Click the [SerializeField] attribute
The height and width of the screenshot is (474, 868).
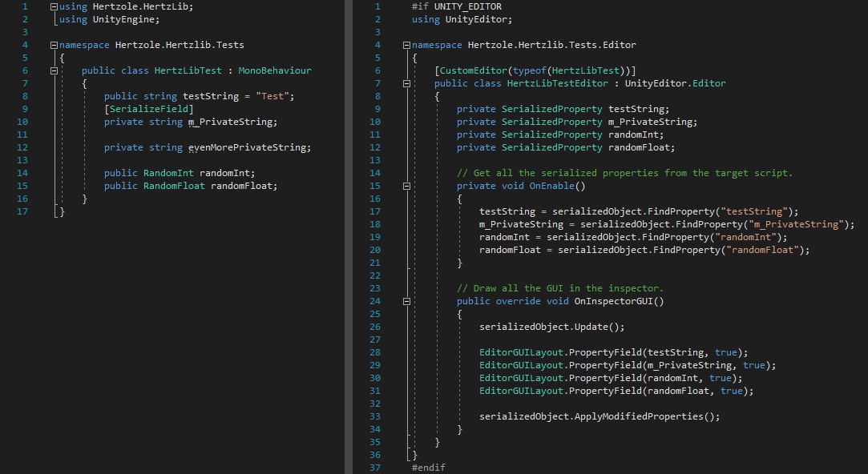[149, 109]
